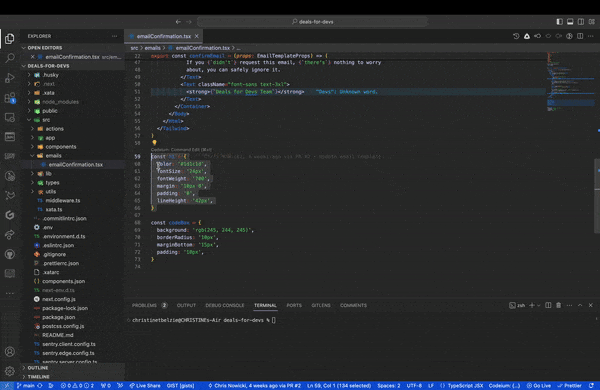Go back using navigation arrow
This screenshot has height=390, width=600.
pyautogui.click(x=178, y=22)
